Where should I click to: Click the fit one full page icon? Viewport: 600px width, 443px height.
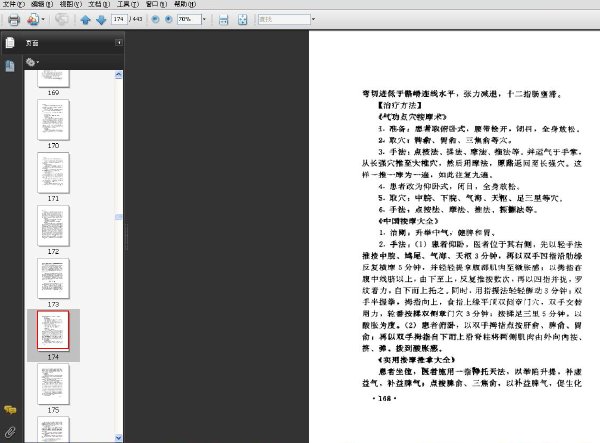pos(243,20)
